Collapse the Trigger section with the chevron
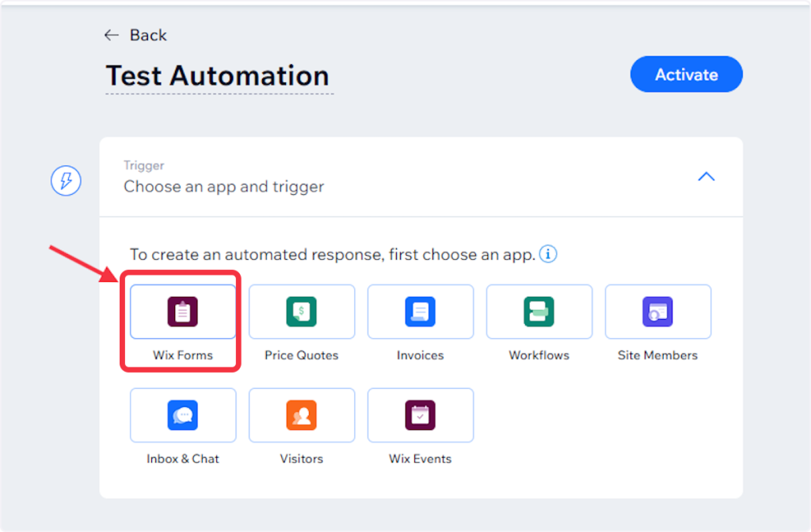Image resolution: width=811 pixels, height=532 pixels. click(706, 177)
